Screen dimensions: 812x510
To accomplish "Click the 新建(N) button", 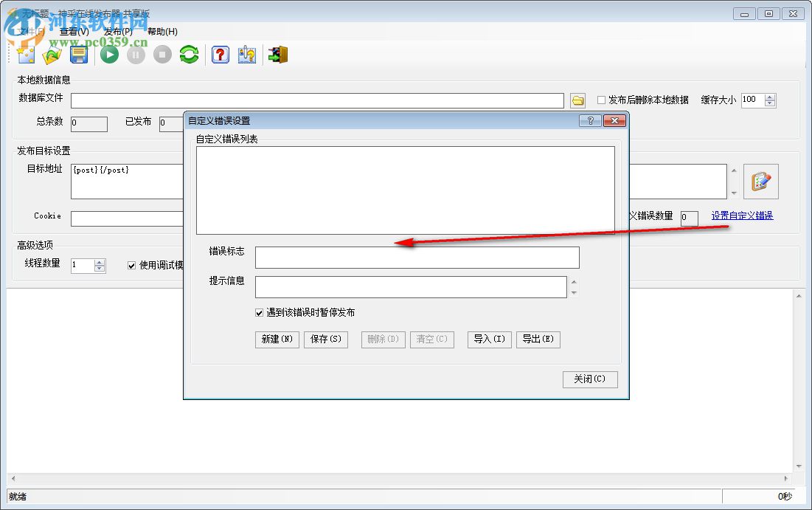I will (277, 340).
